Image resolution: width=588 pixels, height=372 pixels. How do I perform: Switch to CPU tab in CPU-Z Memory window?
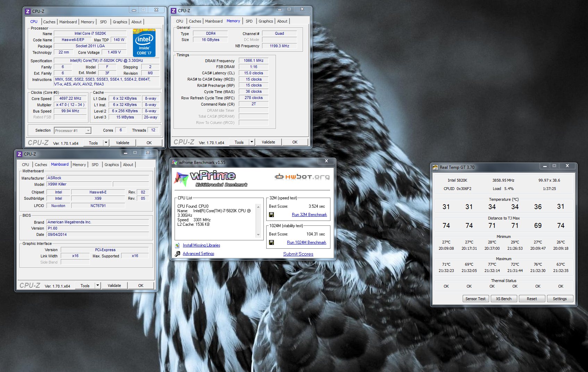click(x=179, y=21)
